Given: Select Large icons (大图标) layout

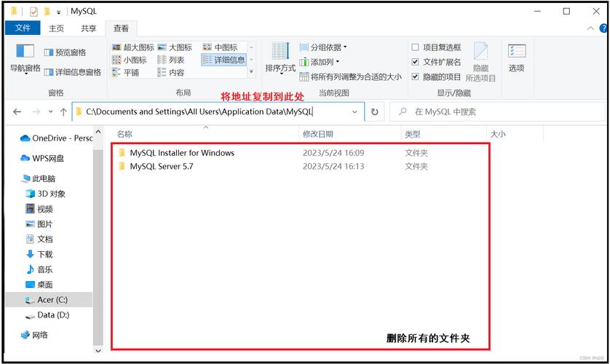Looking at the screenshot, I should [x=175, y=47].
